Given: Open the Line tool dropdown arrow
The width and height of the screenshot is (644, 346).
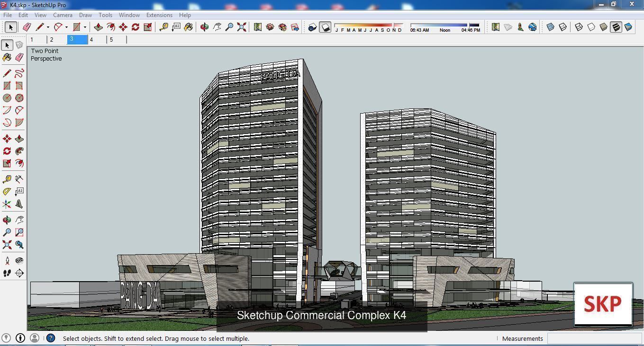Looking at the screenshot, I should 48,27.
